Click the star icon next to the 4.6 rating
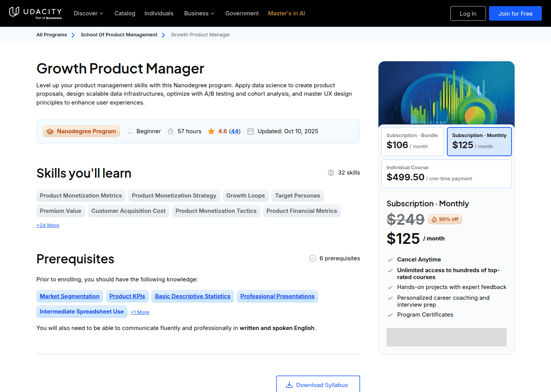Image resolution: width=551 pixels, height=392 pixels. pyautogui.click(x=211, y=131)
